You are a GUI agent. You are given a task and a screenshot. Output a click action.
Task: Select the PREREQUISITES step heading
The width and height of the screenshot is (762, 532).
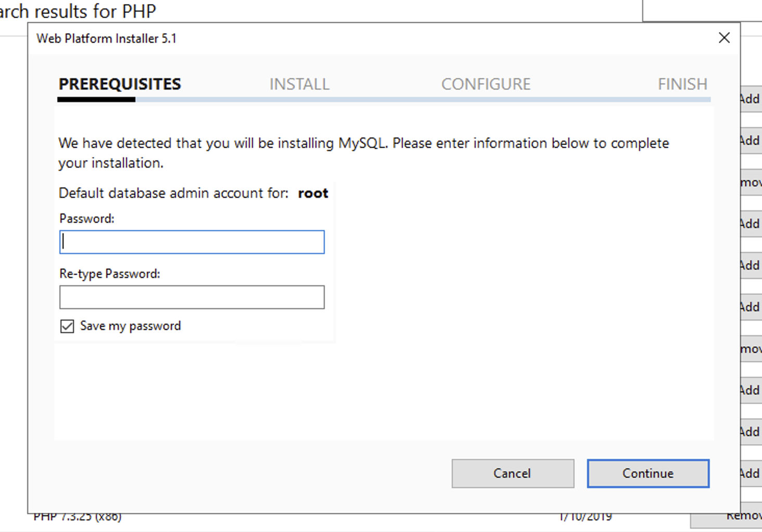120,84
